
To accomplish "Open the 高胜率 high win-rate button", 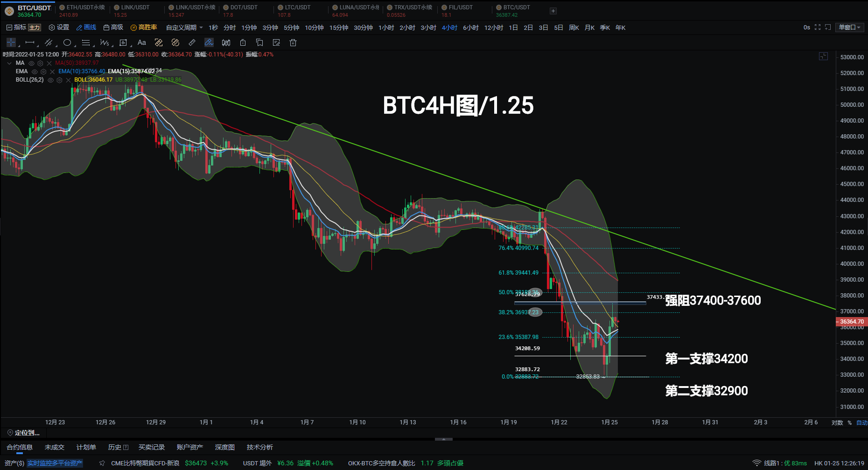I will point(144,28).
